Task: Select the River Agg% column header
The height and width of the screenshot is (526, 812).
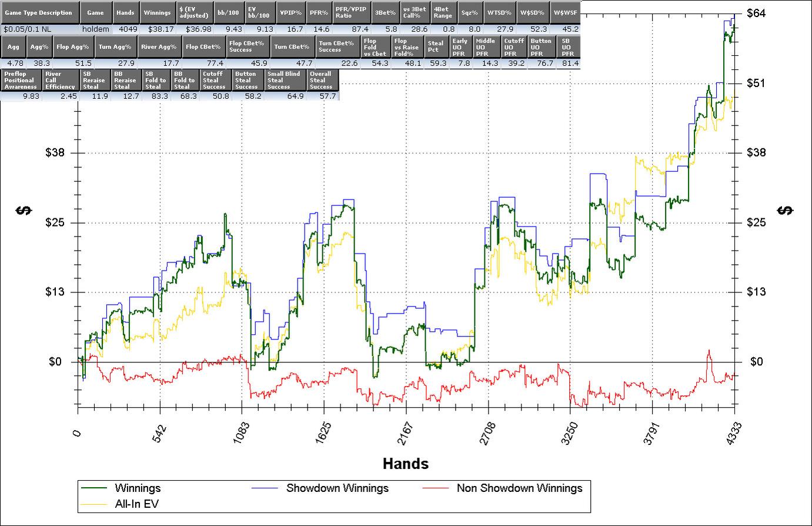Action: 159,47
